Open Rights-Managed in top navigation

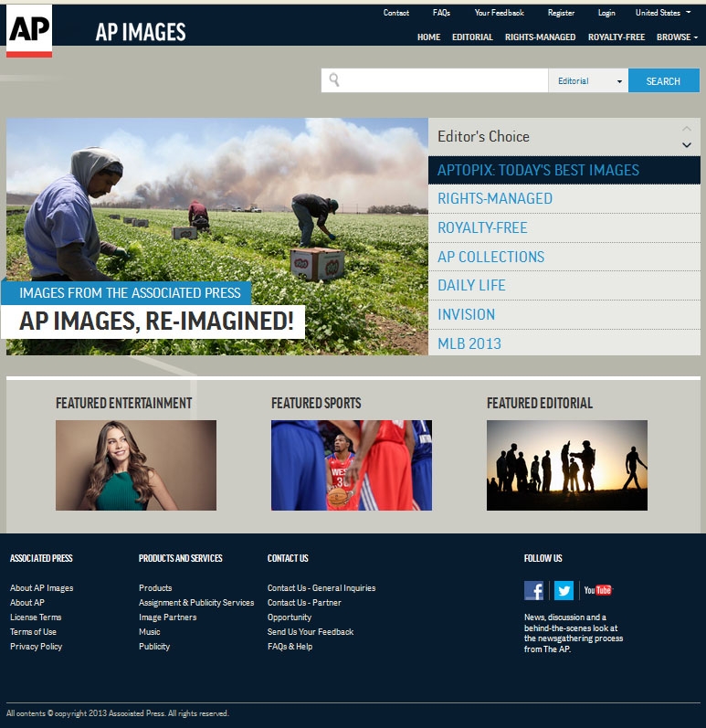(540, 37)
